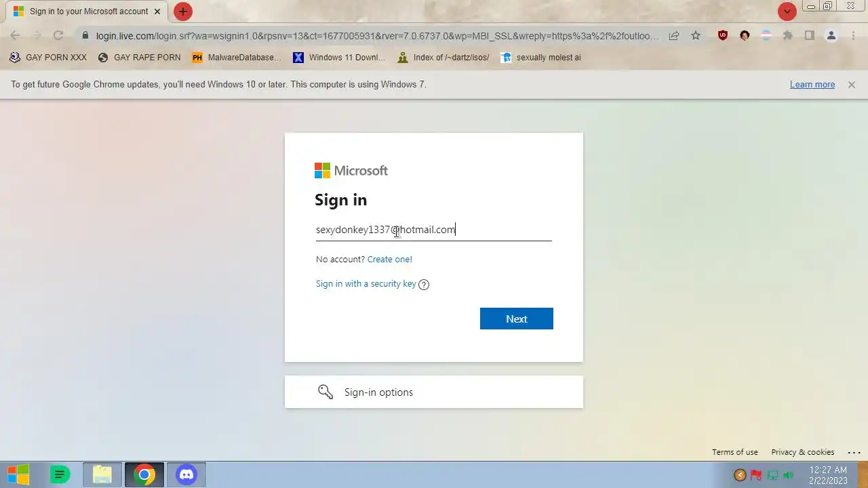The width and height of the screenshot is (868, 488).
Task: Open the striped flag extension icon
Action: pyautogui.click(x=766, y=36)
